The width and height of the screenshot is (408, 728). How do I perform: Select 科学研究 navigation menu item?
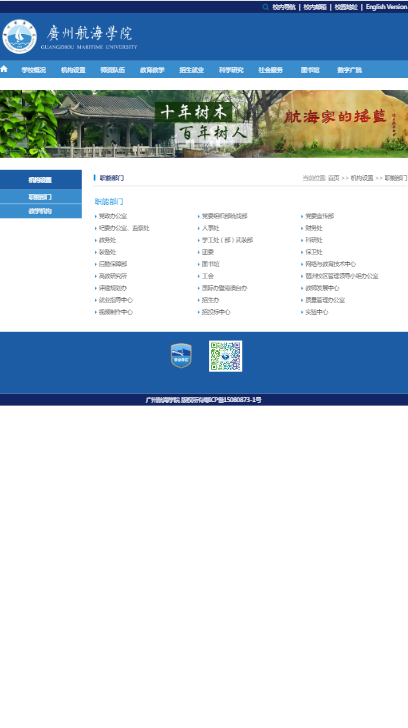pos(231,70)
